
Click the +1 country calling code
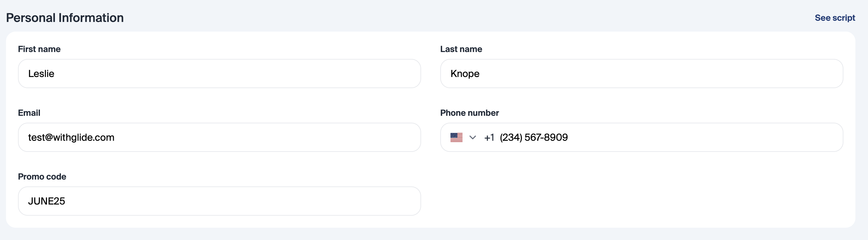coord(489,137)
